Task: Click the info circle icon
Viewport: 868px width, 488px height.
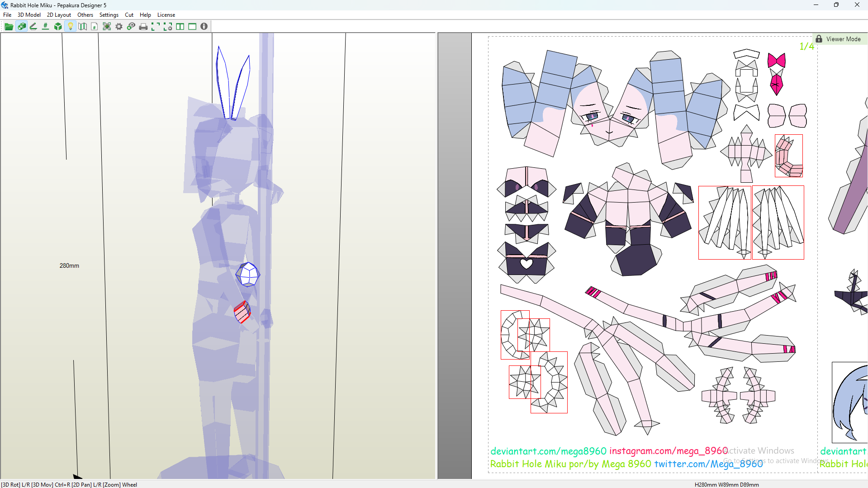Action: 204,27
